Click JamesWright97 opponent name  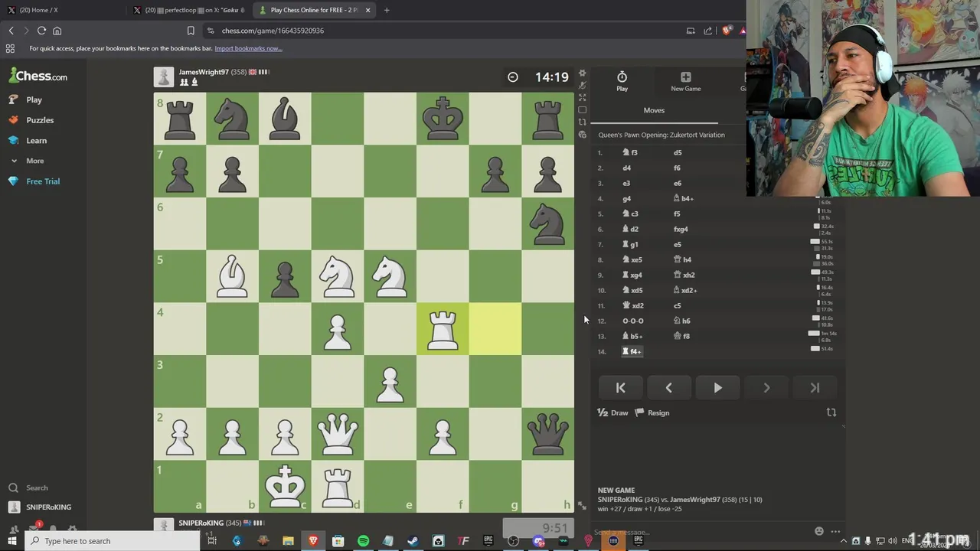(204, 72)
